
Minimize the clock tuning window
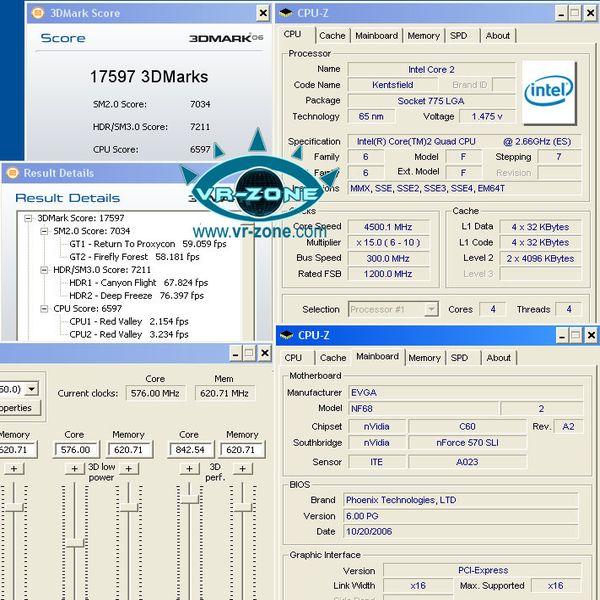[235, 353]
